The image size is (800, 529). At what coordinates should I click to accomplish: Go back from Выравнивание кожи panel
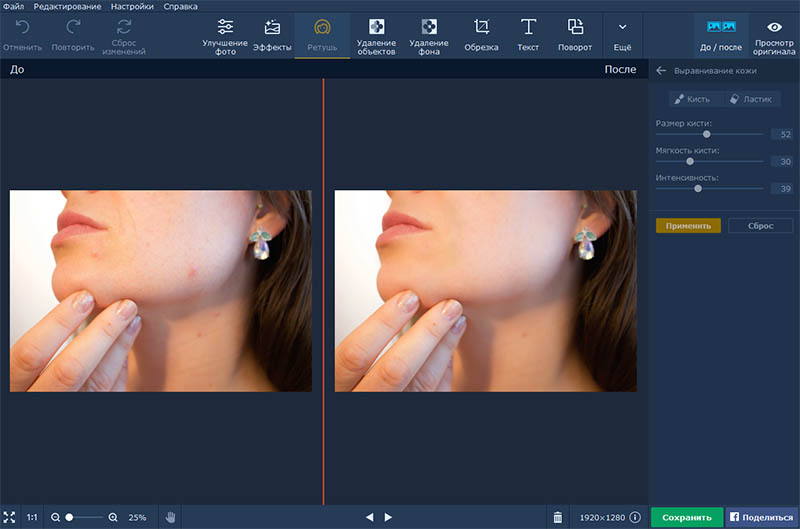(661, 71)
